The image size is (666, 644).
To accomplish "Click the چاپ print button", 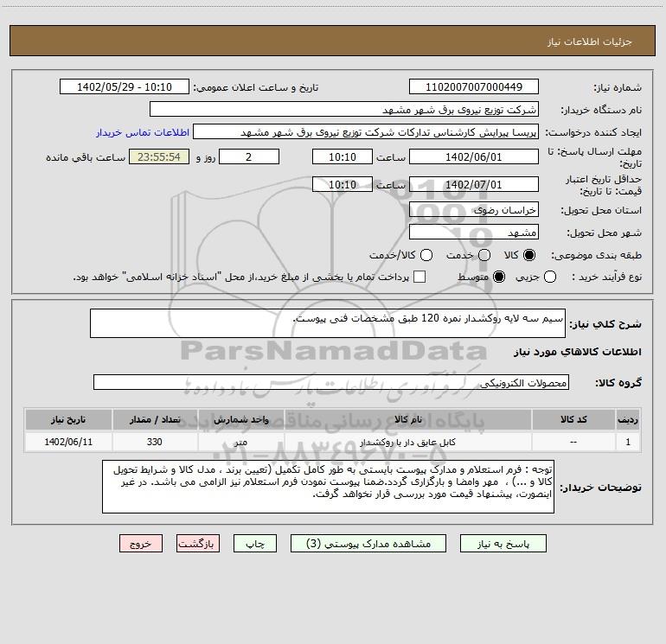I will coord(255,544).
